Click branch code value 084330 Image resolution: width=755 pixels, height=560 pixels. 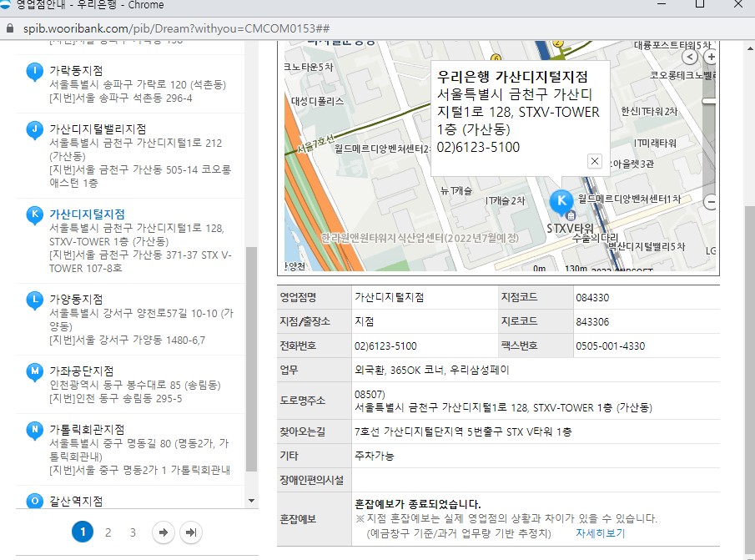(x=592, y=298)
